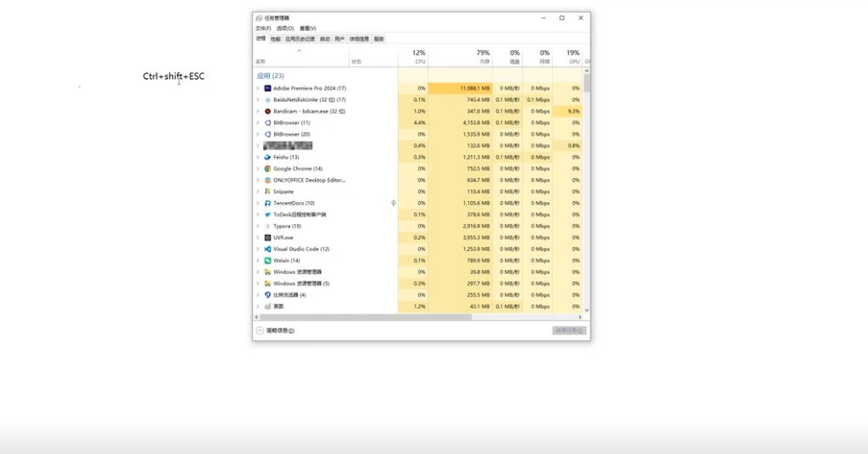
Task: Click the ToDesk remote control icon
Action: tap(267, 214)
